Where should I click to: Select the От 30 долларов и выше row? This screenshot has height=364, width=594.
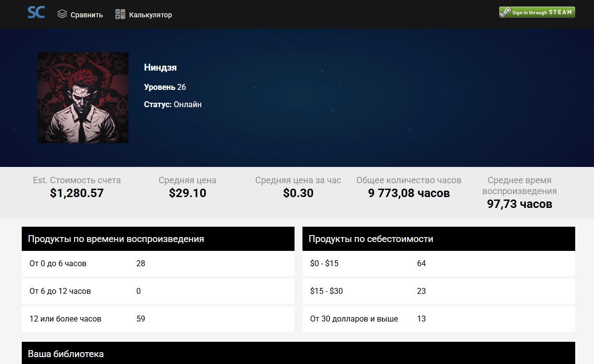438,319
